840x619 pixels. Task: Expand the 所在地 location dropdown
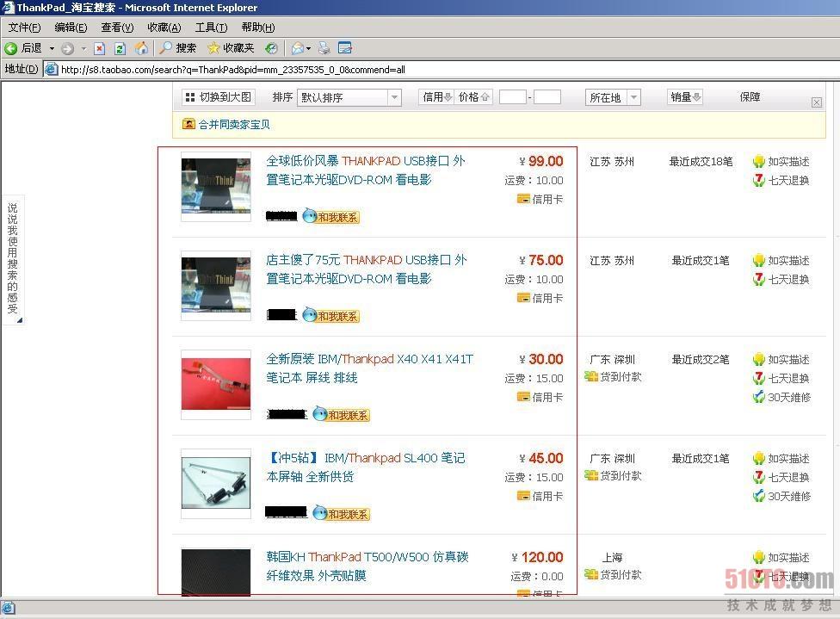pos(633,97)
